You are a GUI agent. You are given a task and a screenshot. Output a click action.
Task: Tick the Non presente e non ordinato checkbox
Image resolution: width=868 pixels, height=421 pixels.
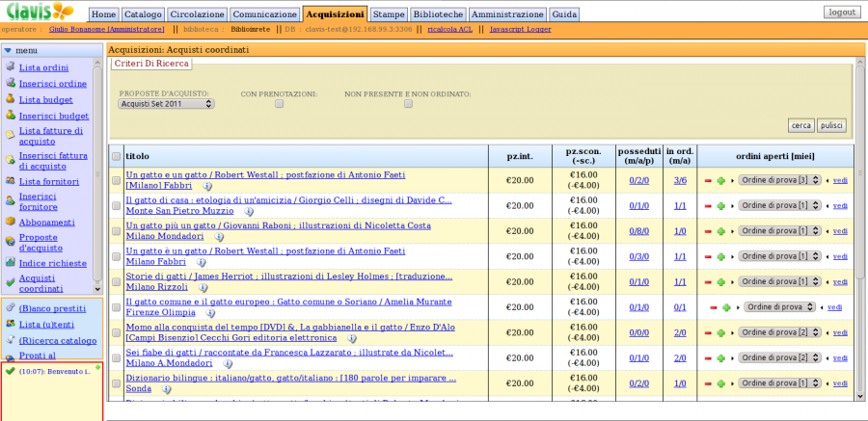click(x=408, y=104)
